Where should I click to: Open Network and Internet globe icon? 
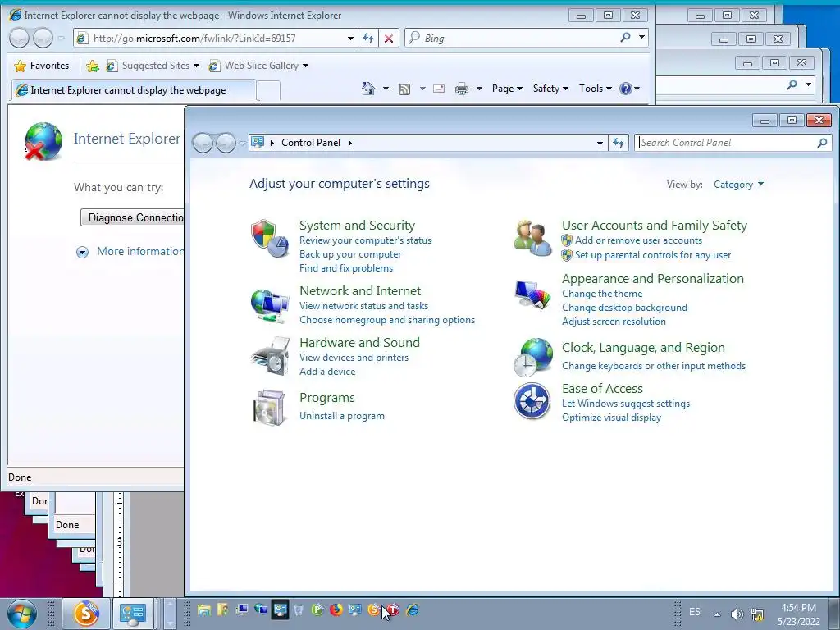[270, 306]
